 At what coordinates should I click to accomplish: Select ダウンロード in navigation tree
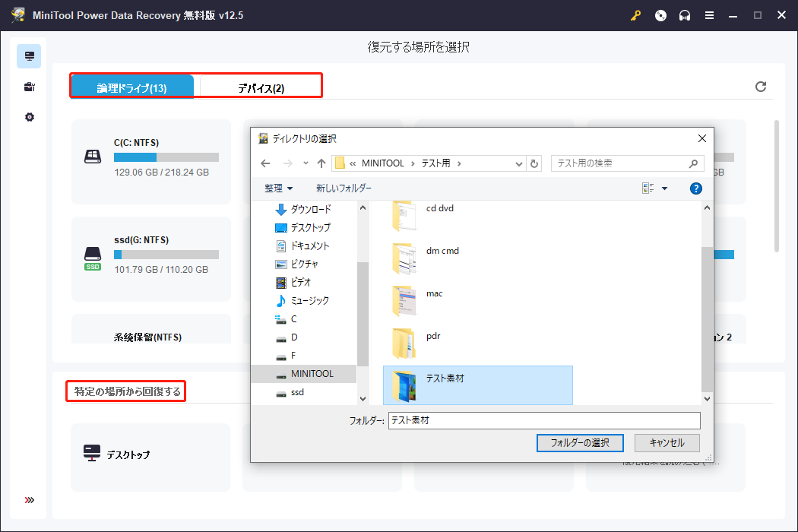[x=302, y=209]
